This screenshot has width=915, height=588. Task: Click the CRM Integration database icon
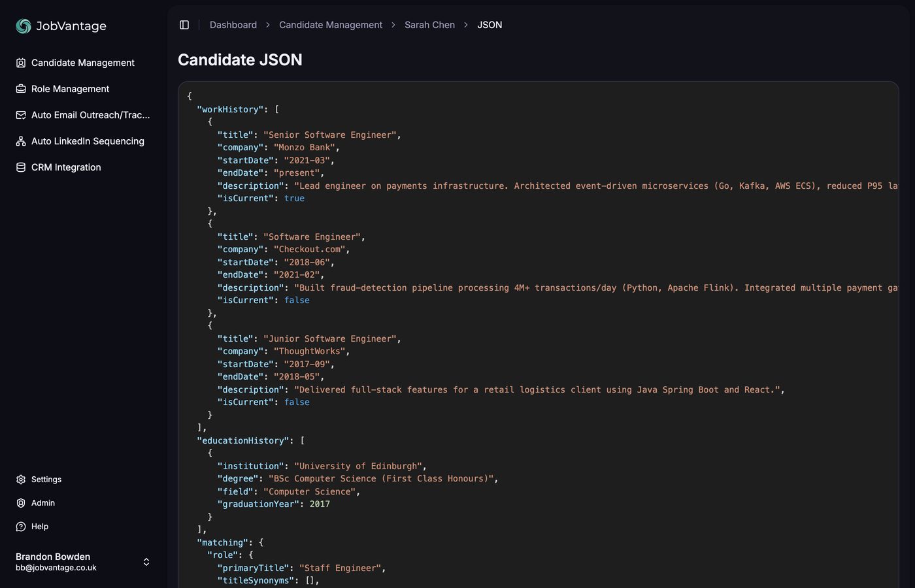(x=21, y=167)
